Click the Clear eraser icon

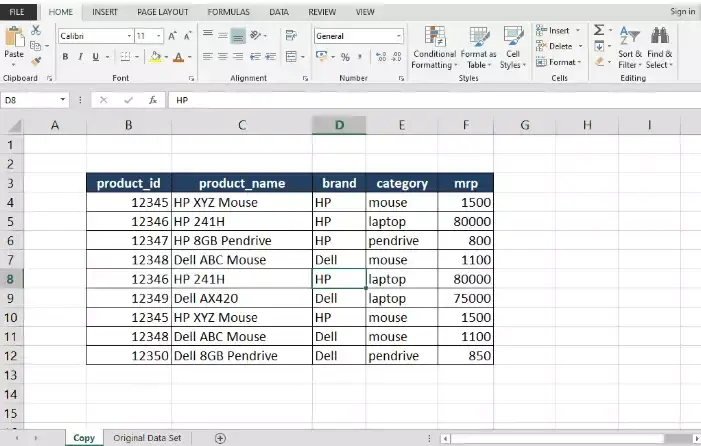pyautogui.click(x=600, y=62)
